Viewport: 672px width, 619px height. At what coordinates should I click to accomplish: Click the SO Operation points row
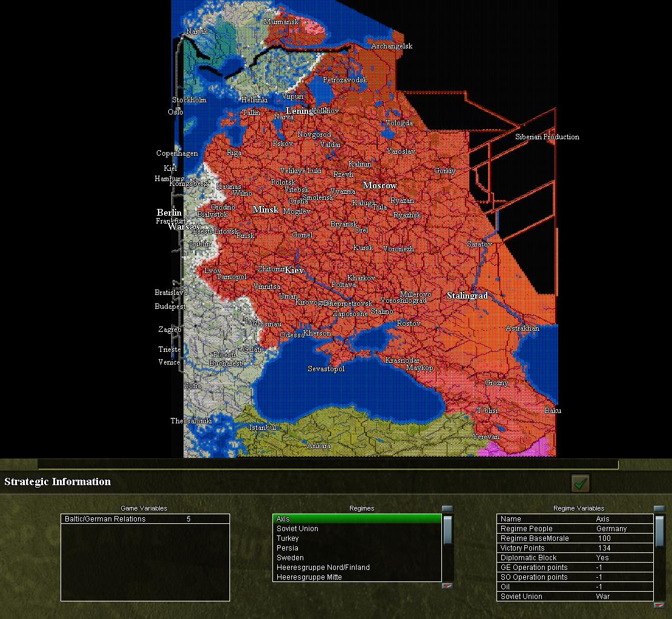[x=575, y=577]
